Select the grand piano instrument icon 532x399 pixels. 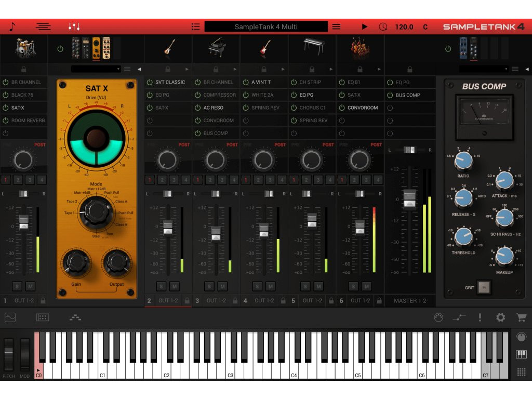216,48
